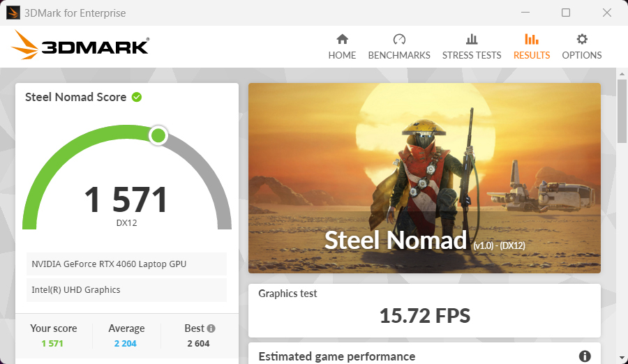Click DX12 label under score

(126, 223)
